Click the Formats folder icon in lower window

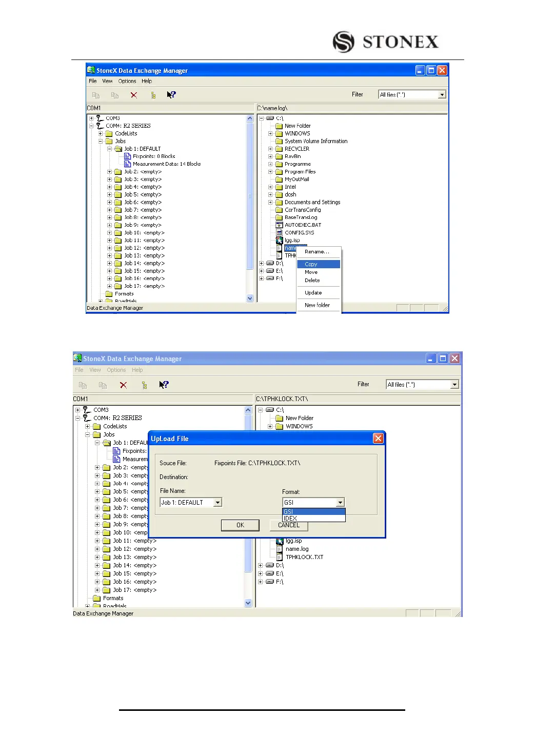pyautogui.click(x=96, y=598)
